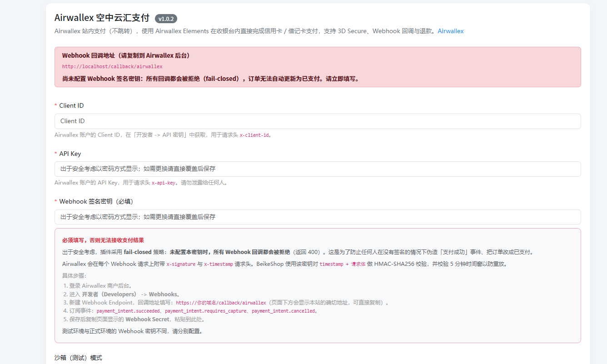607x364 pixels.
Task: Click the "具体步骤：" heading in the instructions
Action: 74,275
